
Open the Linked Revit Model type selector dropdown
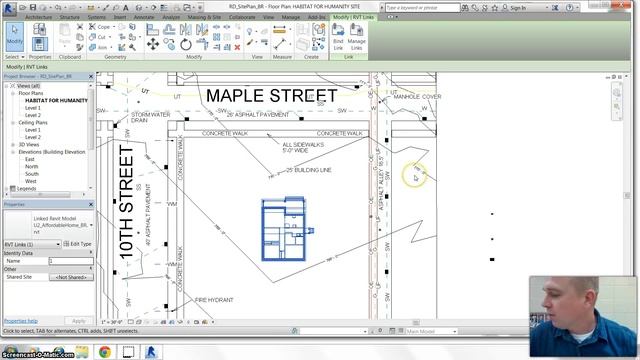coord(91,225)
